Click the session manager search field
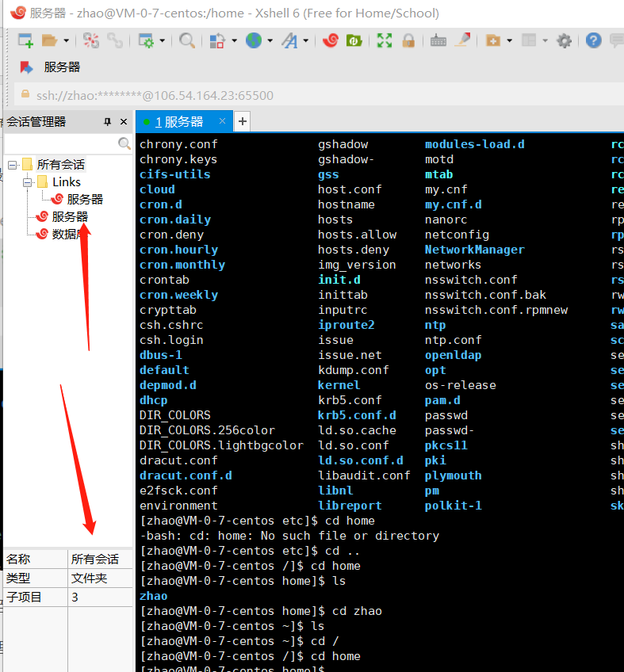 (61, 143)
